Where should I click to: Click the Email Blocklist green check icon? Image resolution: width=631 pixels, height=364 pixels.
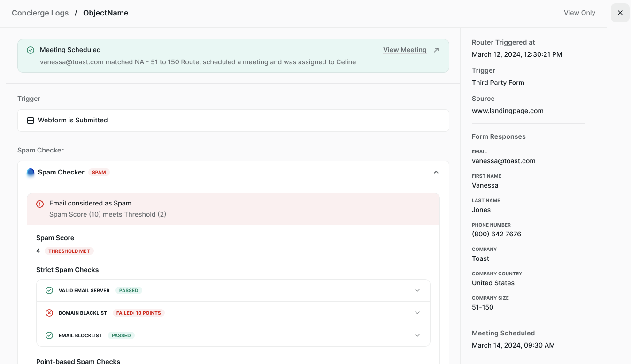pyautogui.click(x=49, y=335)
